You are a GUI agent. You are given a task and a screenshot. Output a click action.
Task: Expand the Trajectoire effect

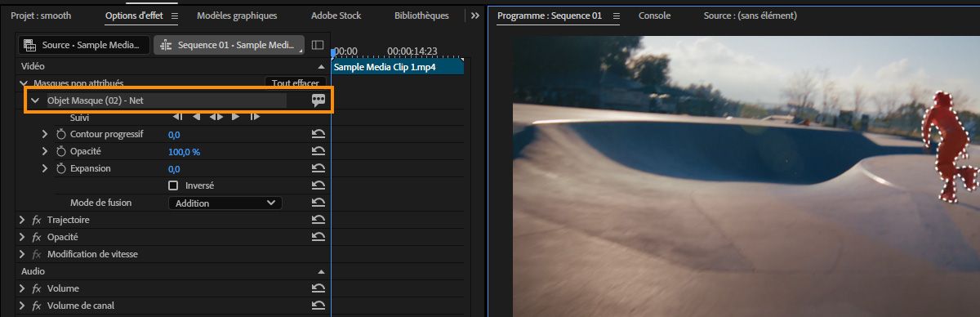pos(22,220)
